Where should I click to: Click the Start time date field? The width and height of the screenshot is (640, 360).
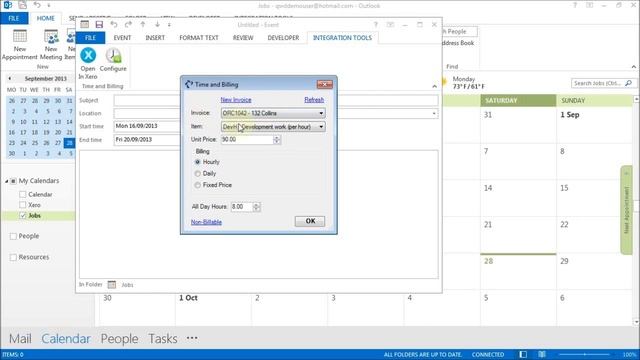[x=147, y=126]
